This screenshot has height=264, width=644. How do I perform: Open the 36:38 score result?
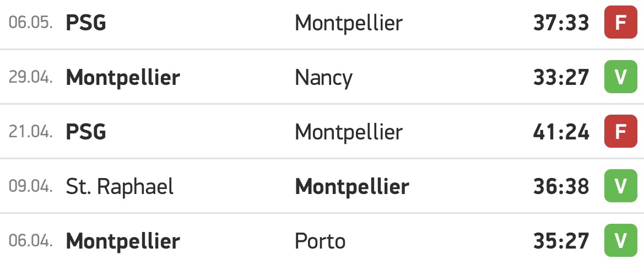pyautogui.click(x=561, y=186)
